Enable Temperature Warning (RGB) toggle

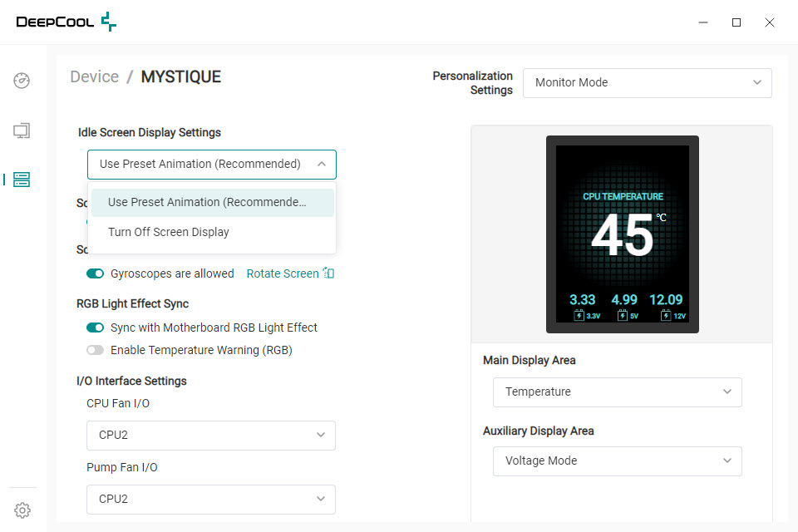(95, 350)
